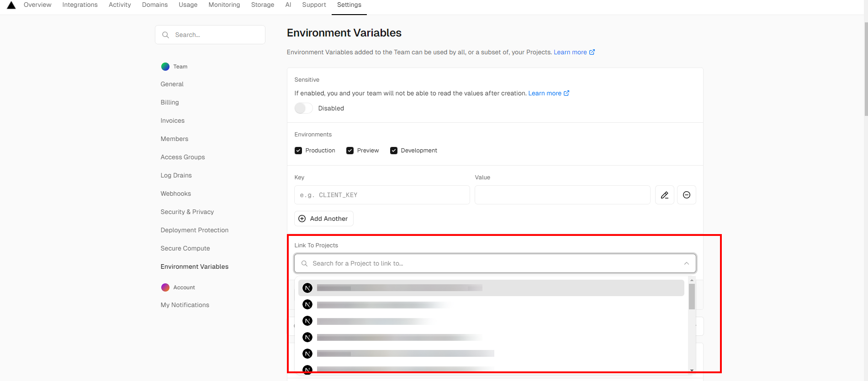Open the Monitoring tab
868x381 pixels.
tap(224, 5)
